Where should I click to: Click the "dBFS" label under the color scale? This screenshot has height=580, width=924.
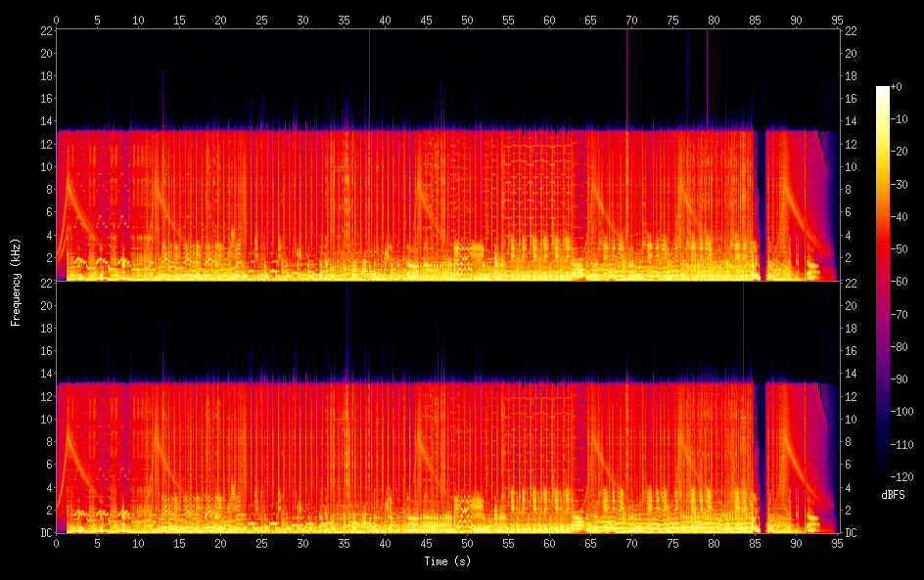click(892, 496)
